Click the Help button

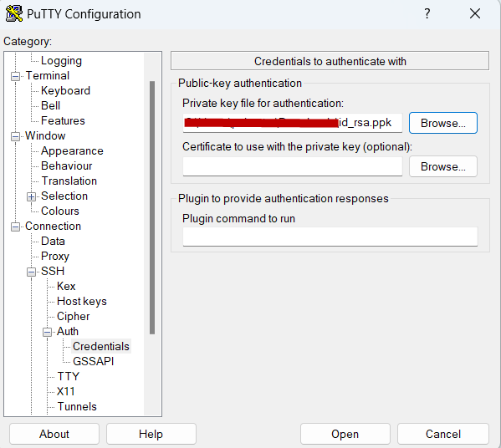pyautogui.click(x=151, y=434)
